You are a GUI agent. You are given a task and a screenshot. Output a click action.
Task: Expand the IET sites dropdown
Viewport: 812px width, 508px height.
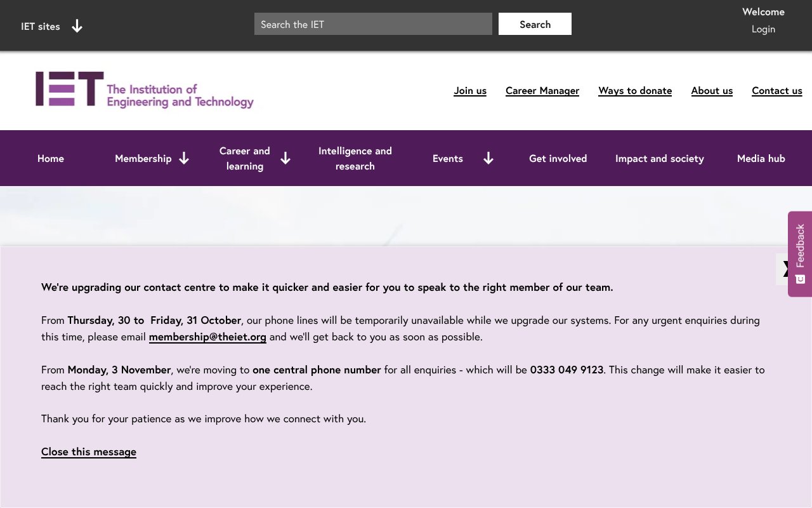(x=52, y=26)
